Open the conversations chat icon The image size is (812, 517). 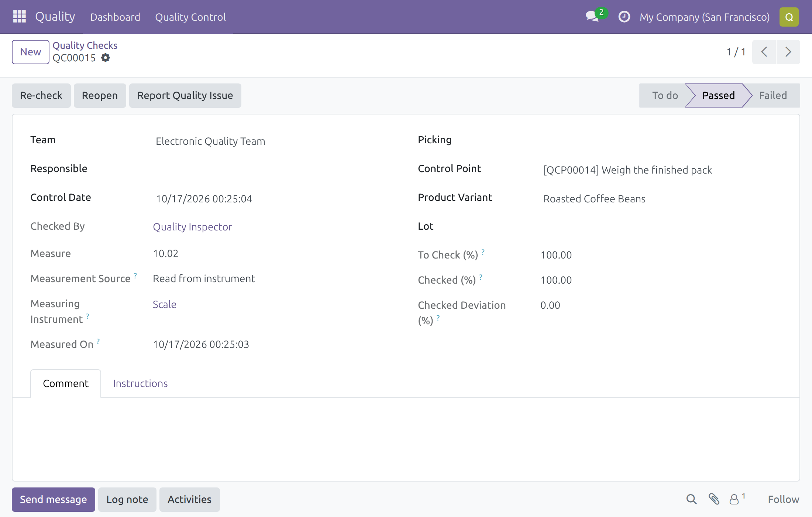pyautogui.click(x=593, y=17)
